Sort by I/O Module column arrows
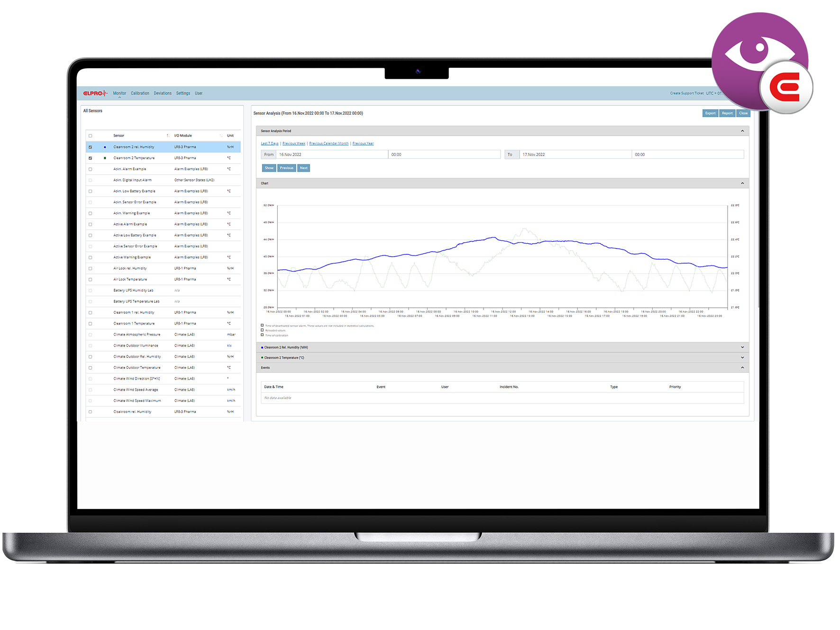Screen dimensions: 840x630 pos(221,136)
